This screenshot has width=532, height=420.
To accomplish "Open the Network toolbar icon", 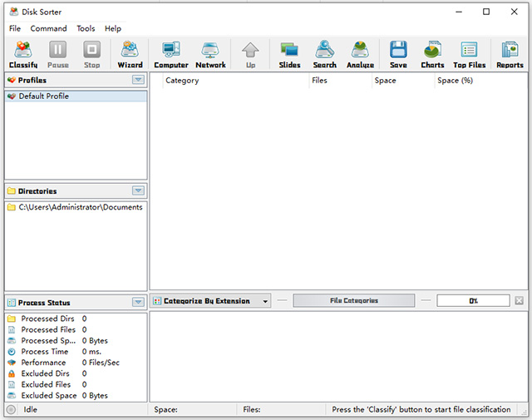I will [210, 54].
